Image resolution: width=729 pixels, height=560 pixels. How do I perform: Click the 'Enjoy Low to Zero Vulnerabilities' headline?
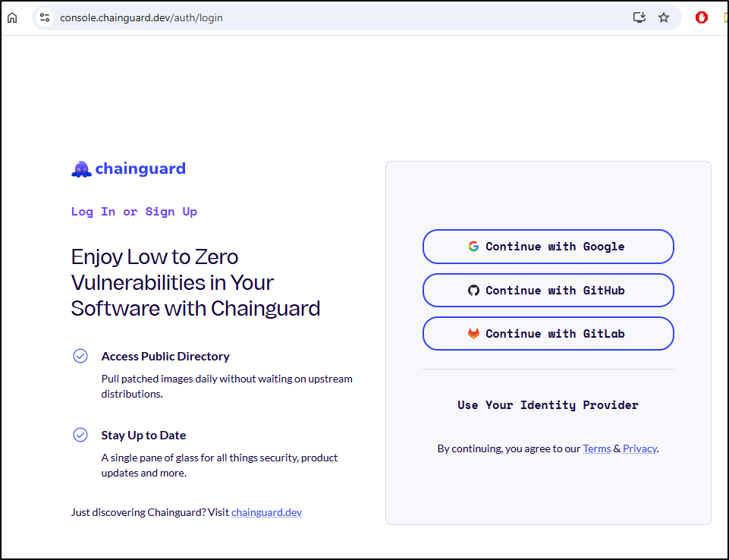(196, 283)
